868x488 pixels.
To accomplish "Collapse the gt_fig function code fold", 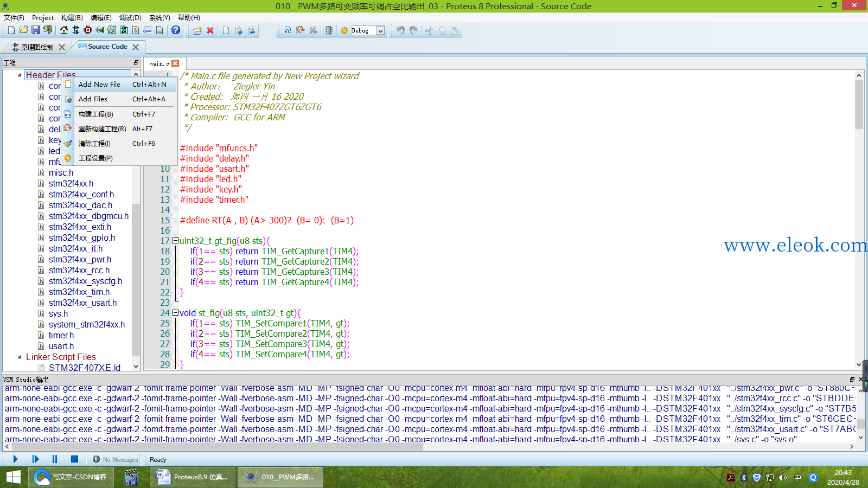I will (175, 241).
